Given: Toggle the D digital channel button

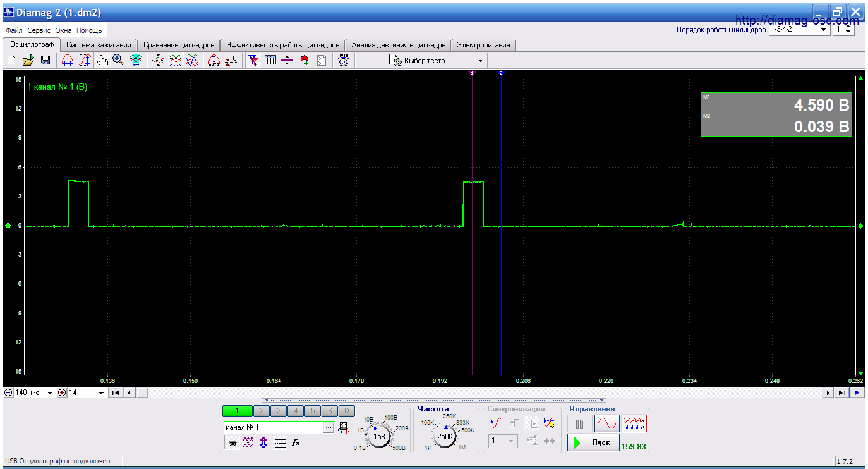Looking at the screenshot, I should (x=346, y=411).
